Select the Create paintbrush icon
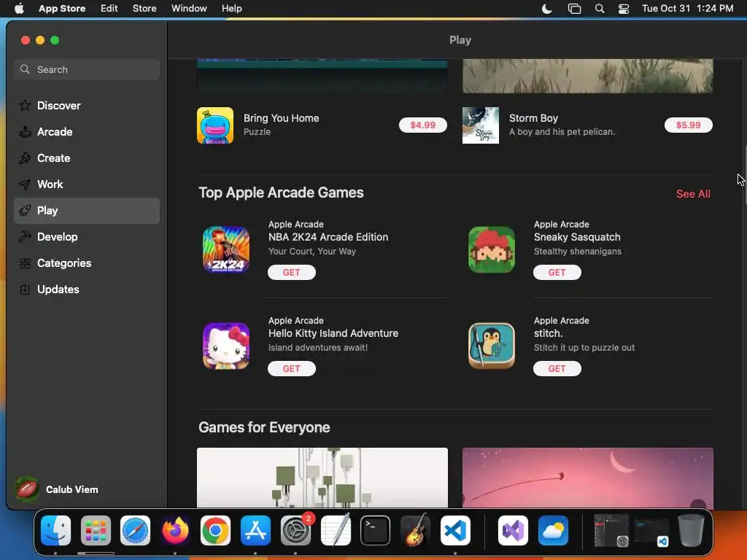 [x=25, y=157]
